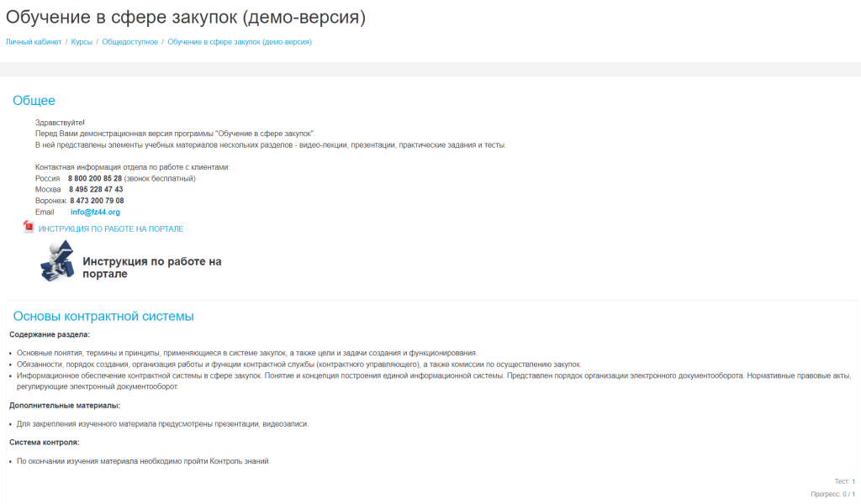
Task: Select the Общедоступное breadcrumb item
Action: [129, 41]
